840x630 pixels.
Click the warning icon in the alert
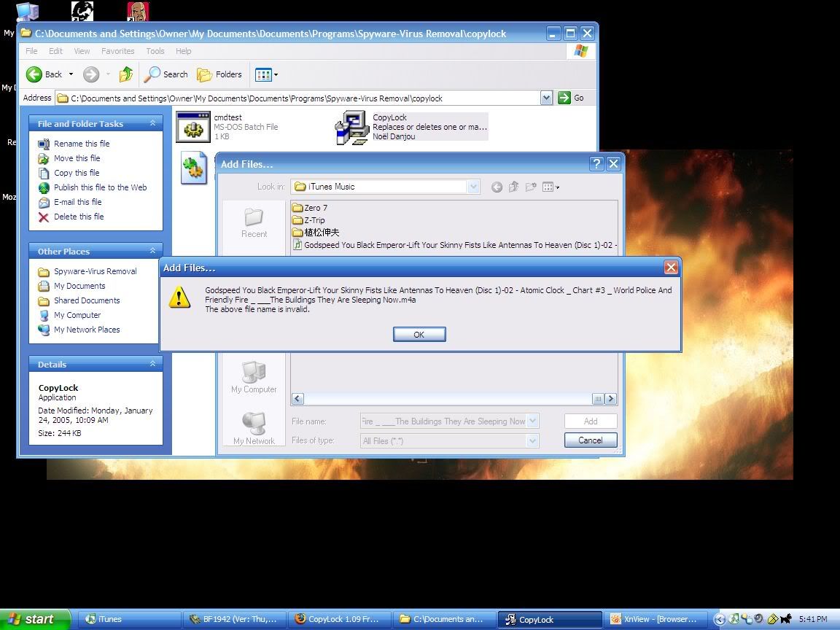pos(179,297)
